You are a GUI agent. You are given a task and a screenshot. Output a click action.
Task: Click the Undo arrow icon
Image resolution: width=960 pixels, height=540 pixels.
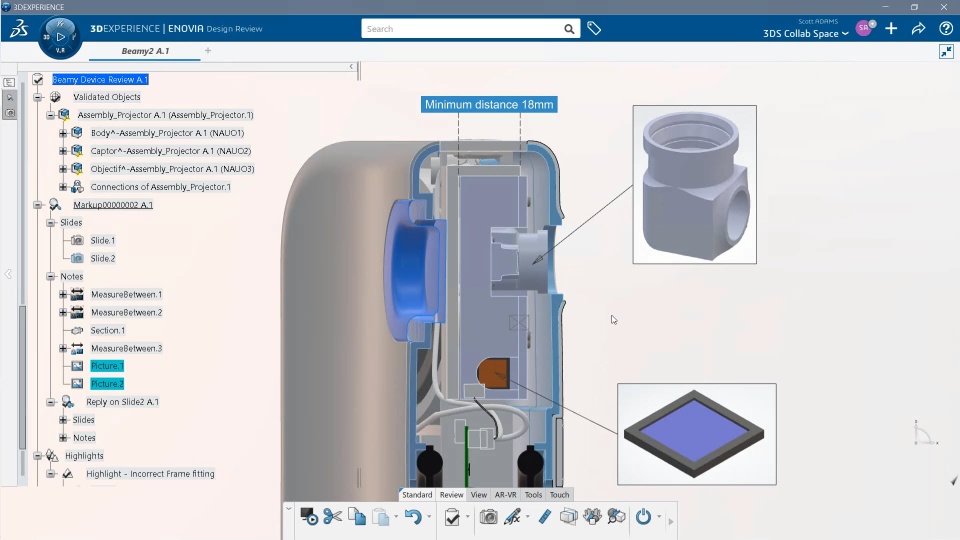pyautogui.click(x=413, y=517)
